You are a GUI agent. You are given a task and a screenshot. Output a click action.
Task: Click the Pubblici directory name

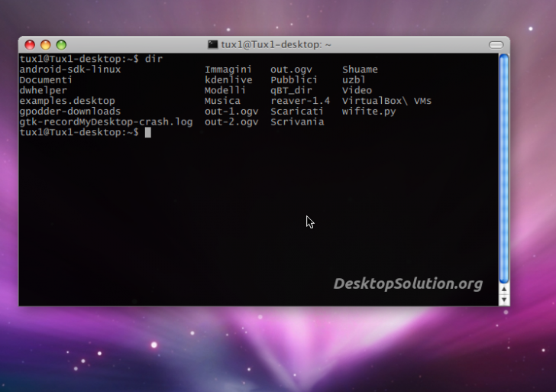click(x=294, y=79)
